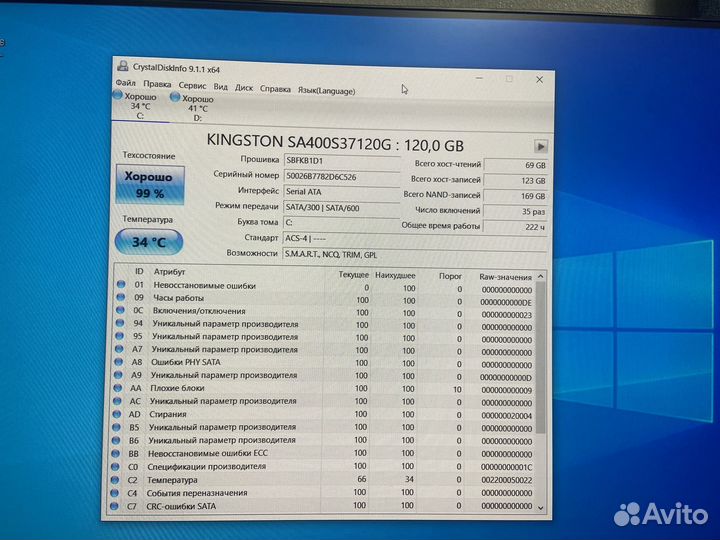Open the Файл menu
720x540 pixels.
[x=126, y=83]
